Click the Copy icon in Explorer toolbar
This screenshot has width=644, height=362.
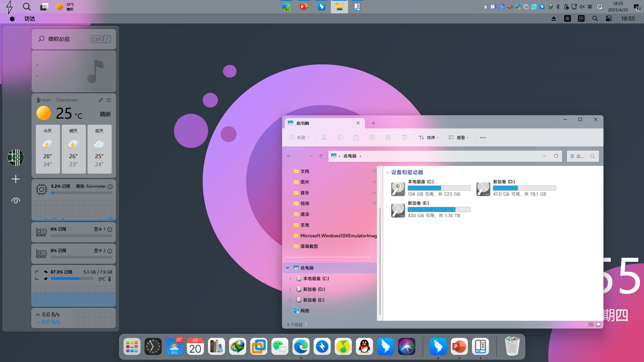click(340, 137)
